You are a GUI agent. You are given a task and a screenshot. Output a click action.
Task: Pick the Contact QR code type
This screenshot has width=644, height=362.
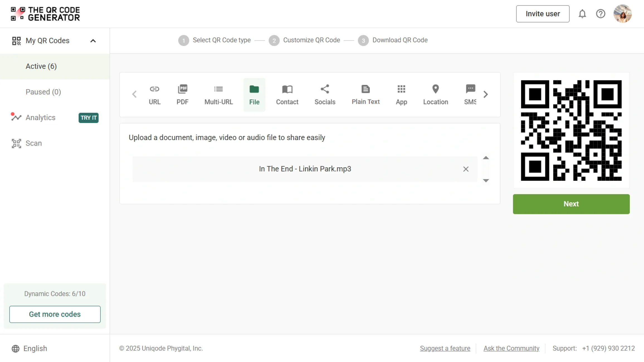tap(287, 95)
